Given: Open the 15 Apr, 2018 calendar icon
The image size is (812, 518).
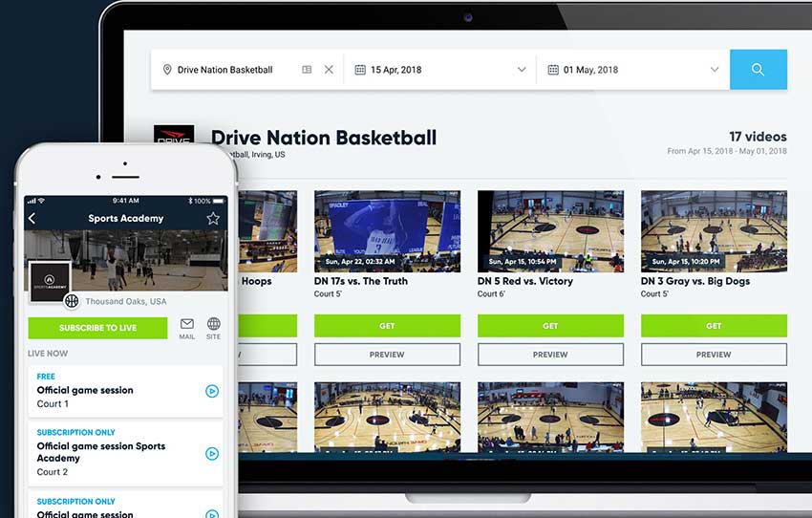Looking at the screenshot, I should pyautogui.click(x=360, y=70).
